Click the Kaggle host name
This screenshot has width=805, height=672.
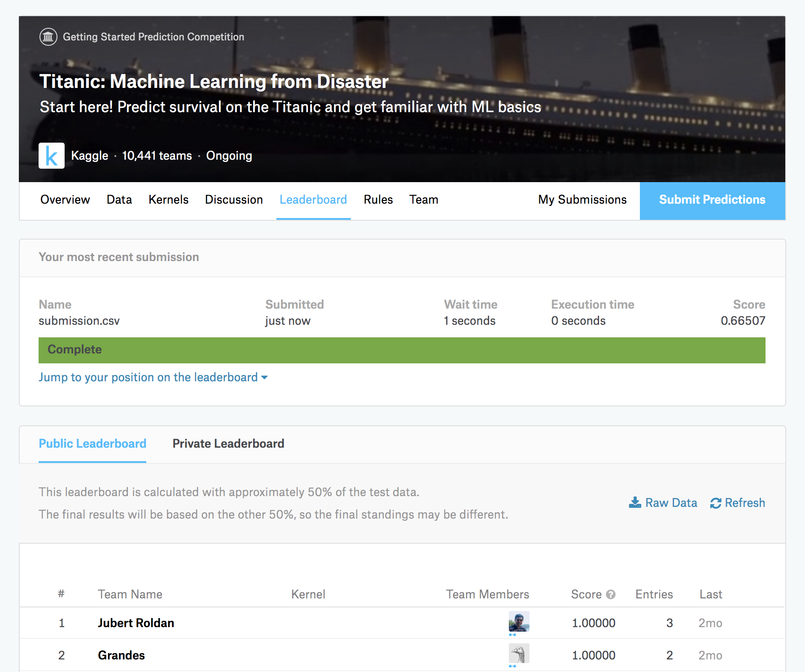tap(90, 156)
